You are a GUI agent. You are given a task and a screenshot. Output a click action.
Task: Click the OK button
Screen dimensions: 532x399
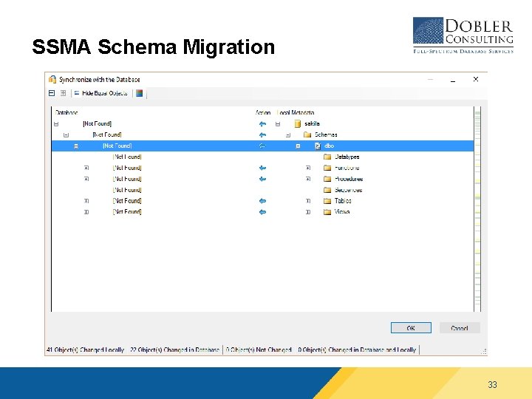point(411,328)
